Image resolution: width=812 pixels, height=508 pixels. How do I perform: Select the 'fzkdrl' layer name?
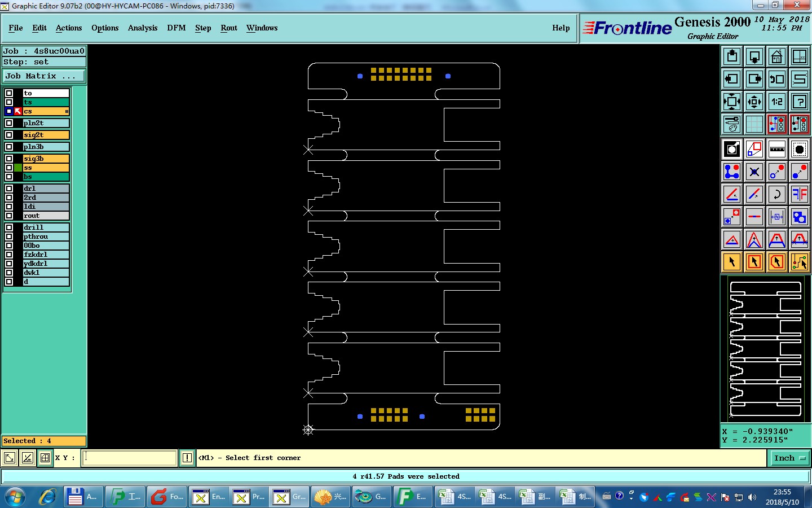(46, 255)
